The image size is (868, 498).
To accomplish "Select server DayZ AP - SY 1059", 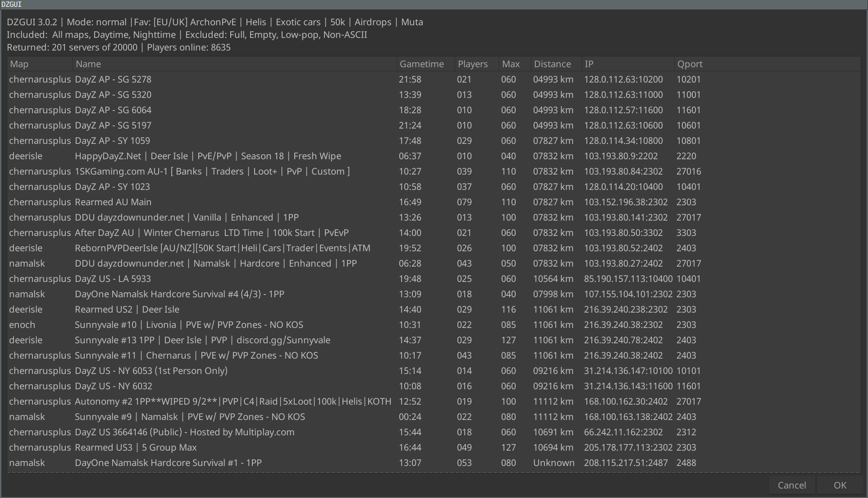I will pos(434,141).
